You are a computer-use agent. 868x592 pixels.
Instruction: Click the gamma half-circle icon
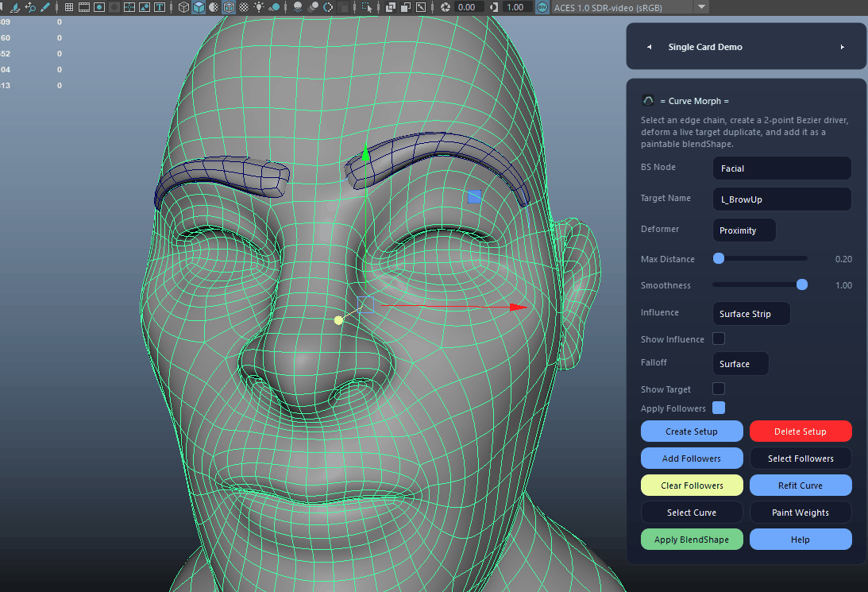(x=494, y=8)
